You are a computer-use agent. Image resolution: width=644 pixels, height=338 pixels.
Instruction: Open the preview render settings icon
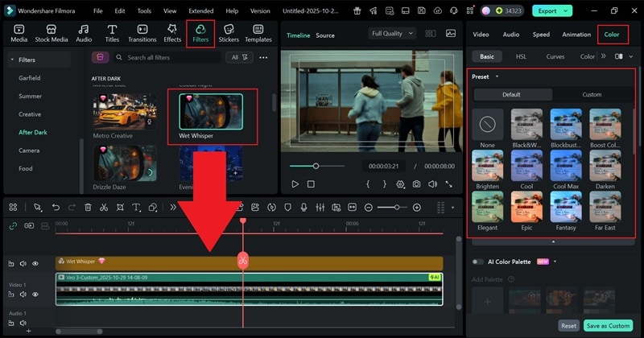click(x=400, y=184)
